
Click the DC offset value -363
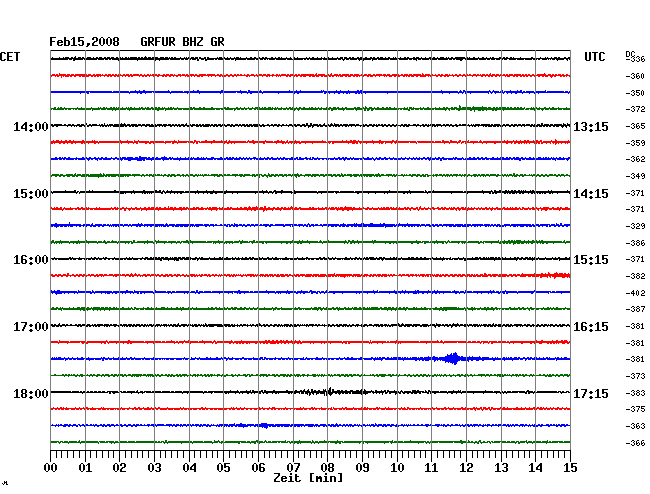pos(635,426)
